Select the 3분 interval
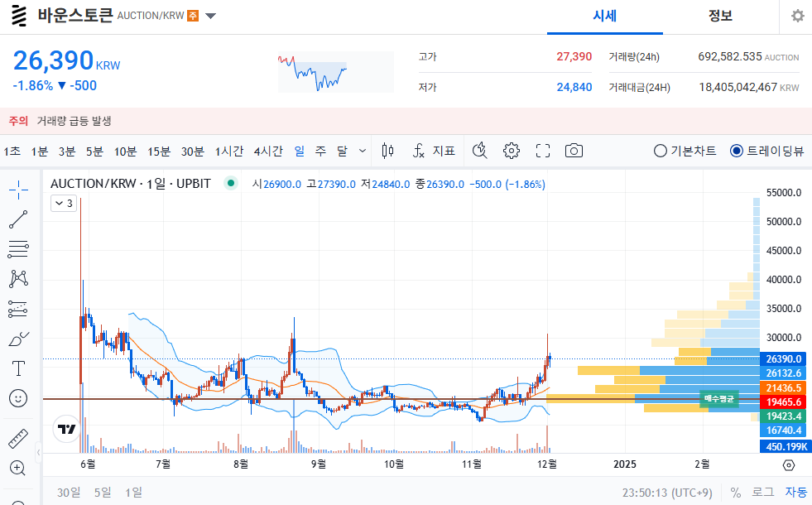The width and height of the screenshot is (812, 505). tap(67, 151)
